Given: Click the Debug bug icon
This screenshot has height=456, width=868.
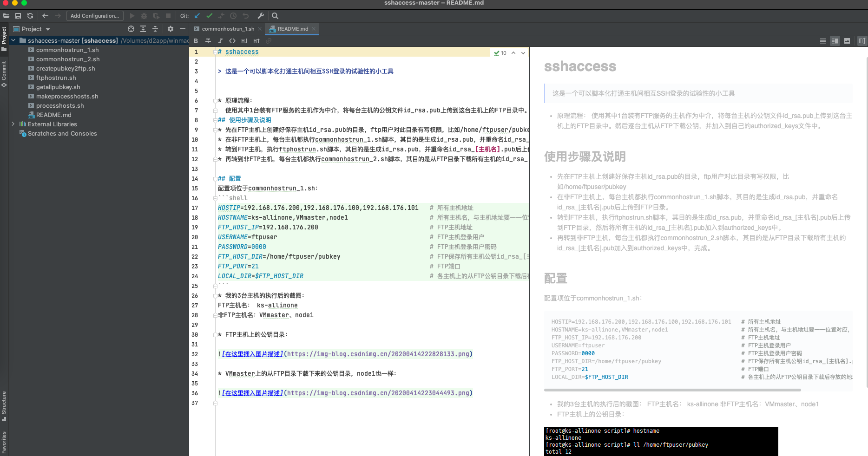Looking at the screenshot, I should click(144, 16).
